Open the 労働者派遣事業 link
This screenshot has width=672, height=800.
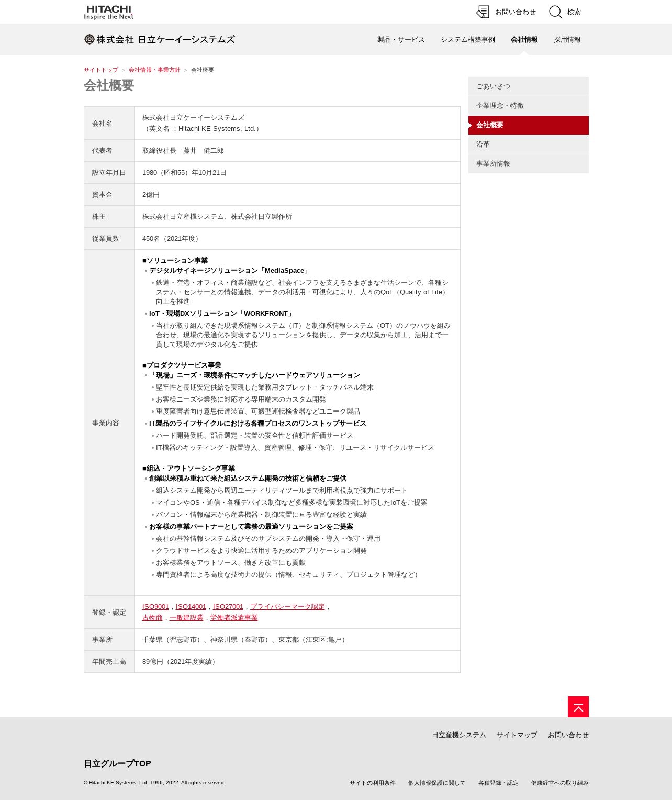234,618
